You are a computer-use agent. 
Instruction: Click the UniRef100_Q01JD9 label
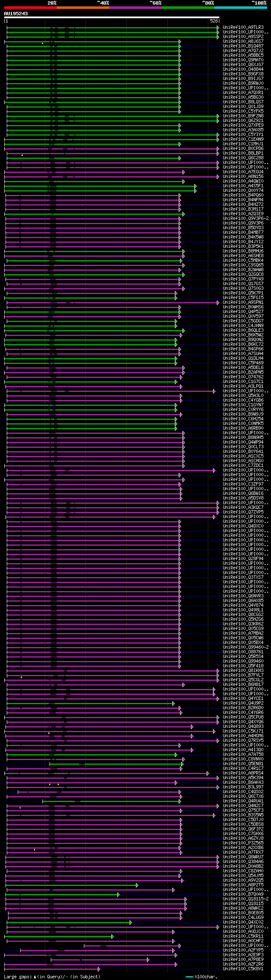pos(243,107)
